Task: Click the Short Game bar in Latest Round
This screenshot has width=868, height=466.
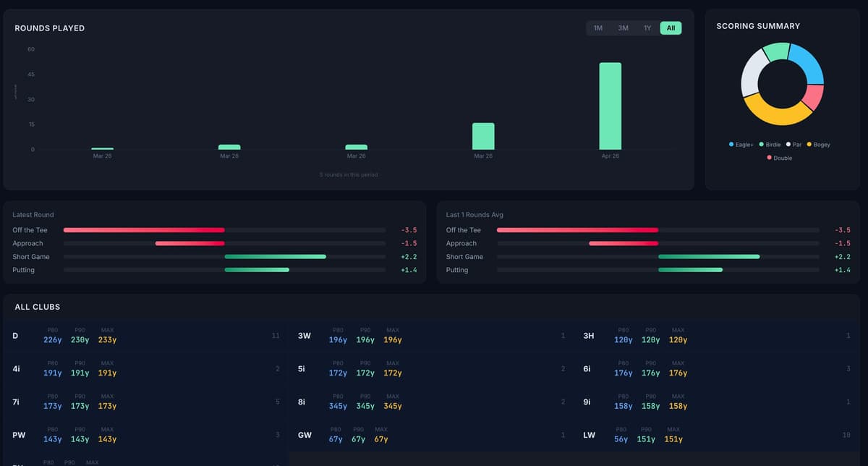Action: tap(275, 256)
